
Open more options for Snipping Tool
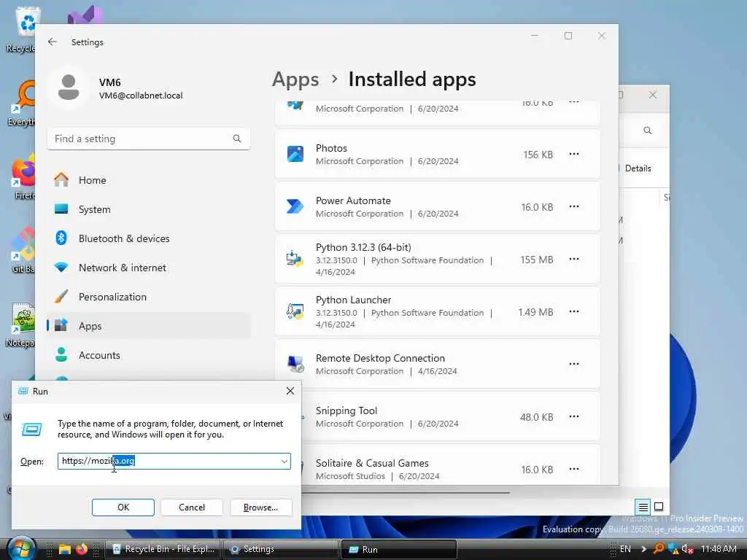(x=574, y=416)
